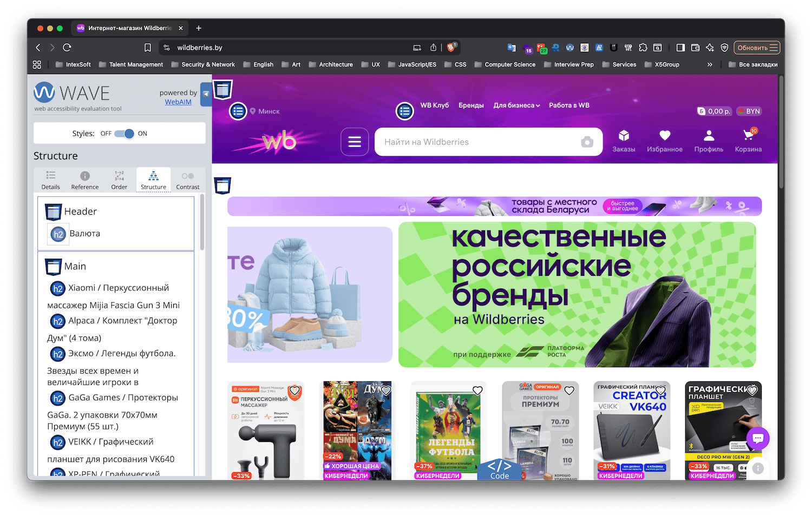The height and width of the screenshot is (516, 812).
Task: Expand the 'Для бизнеса' dropdown menu
Action: [516, 105]
